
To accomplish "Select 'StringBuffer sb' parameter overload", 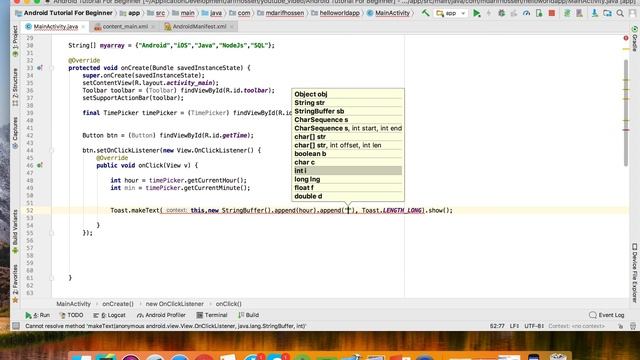I will tap(348, 111).
